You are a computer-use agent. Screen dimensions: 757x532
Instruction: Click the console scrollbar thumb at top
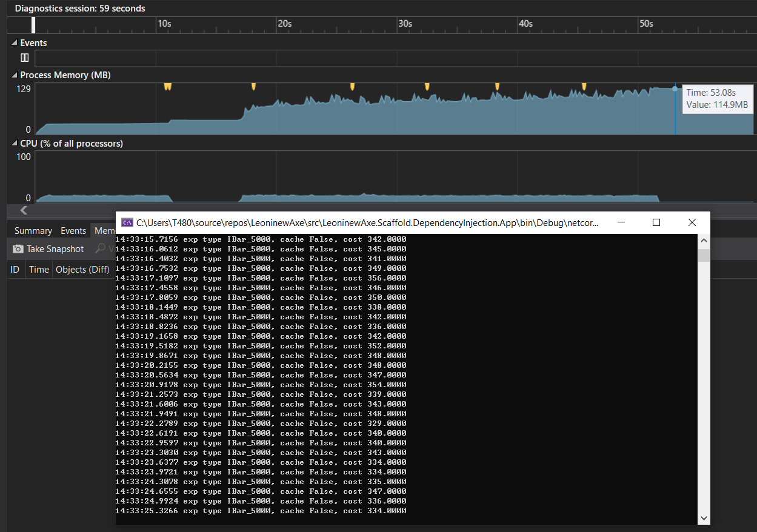tap(704, 254)
